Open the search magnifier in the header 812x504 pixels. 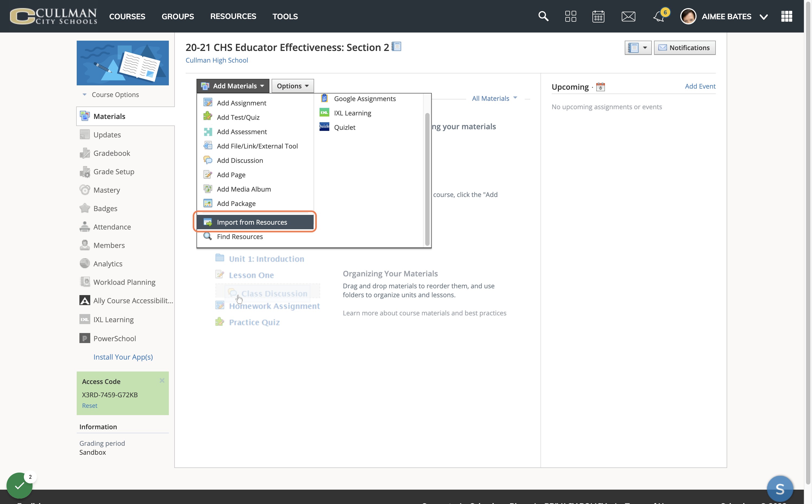click(543, 16)
